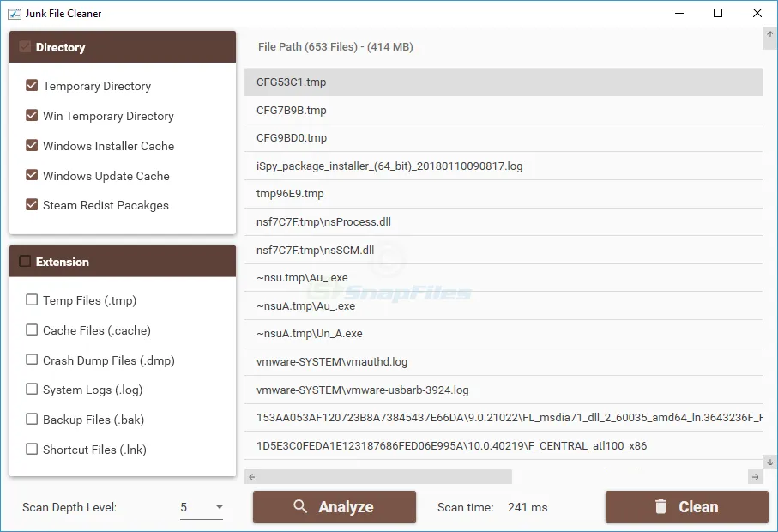Viewport: 778px width, 532px height.
Task: Tick the Backup Files (.bak) checkbox
Action: pyautogui.click(x=32, y=420)
